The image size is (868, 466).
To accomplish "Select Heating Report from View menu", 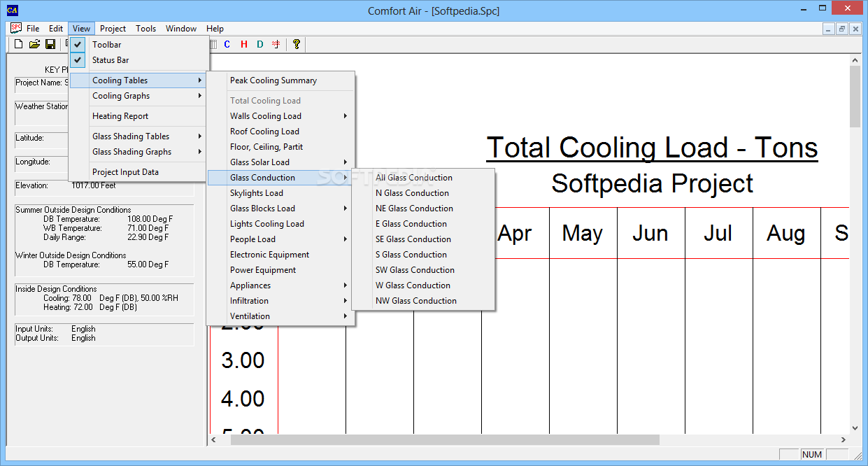I will point(138,116).
